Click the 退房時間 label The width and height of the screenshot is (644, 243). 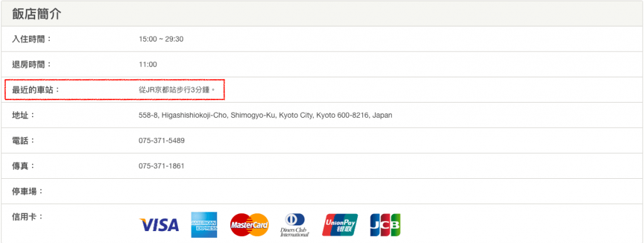click(x=31, y=65)
